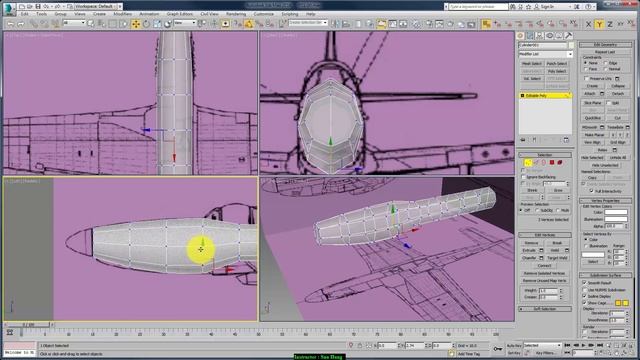The width and height of the screenshot is (640, 360).
Task: Toggle the Split checkbox beside Slice Plane
Action: coord(609,103)
